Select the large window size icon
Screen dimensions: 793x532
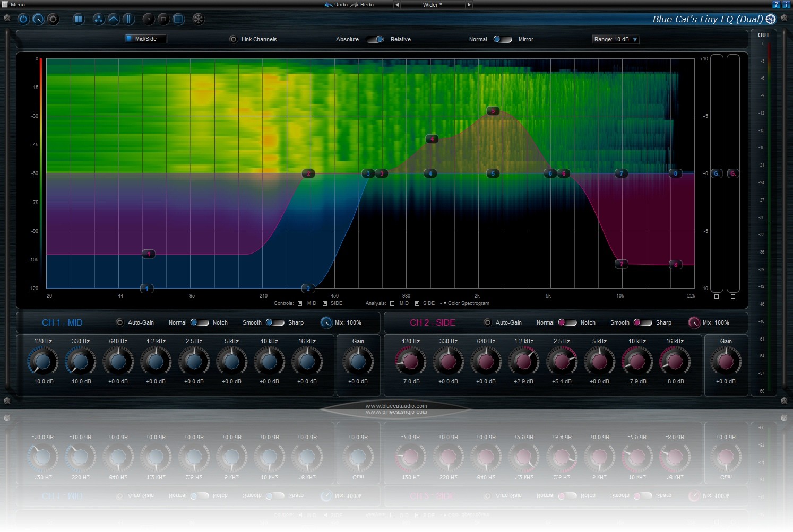click(178, 19)
